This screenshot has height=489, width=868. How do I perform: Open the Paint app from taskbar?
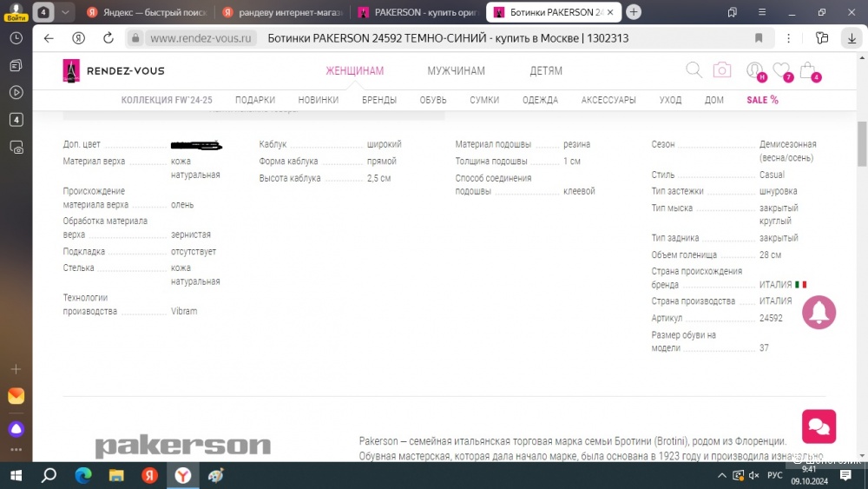point(216,475)
